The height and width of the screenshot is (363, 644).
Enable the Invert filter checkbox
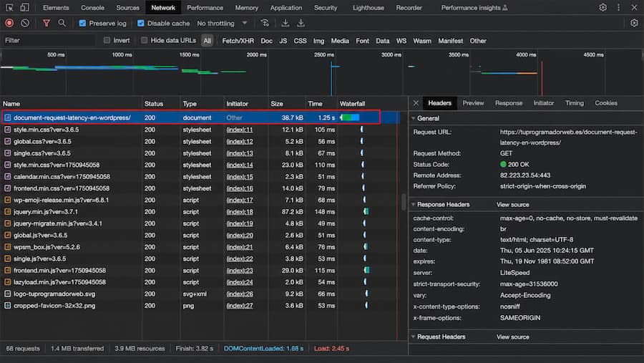click(107, 40)
